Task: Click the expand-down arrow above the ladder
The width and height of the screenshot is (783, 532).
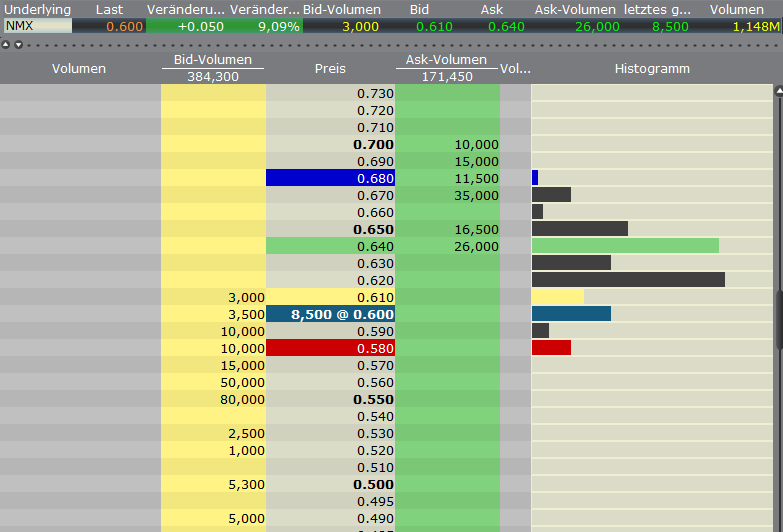Action: tap(16, 45)
